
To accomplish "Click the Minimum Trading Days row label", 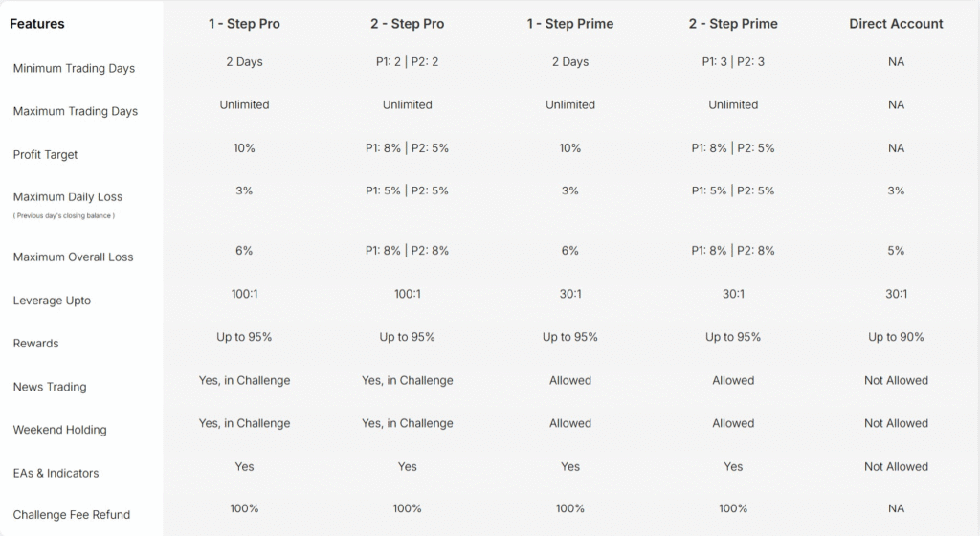I will 74,68.
